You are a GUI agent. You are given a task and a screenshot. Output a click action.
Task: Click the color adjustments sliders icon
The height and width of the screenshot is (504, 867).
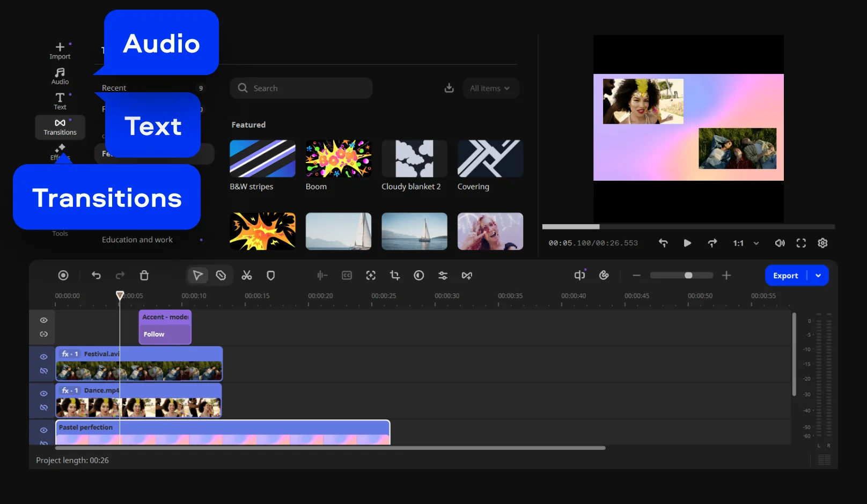click(443, 276)
